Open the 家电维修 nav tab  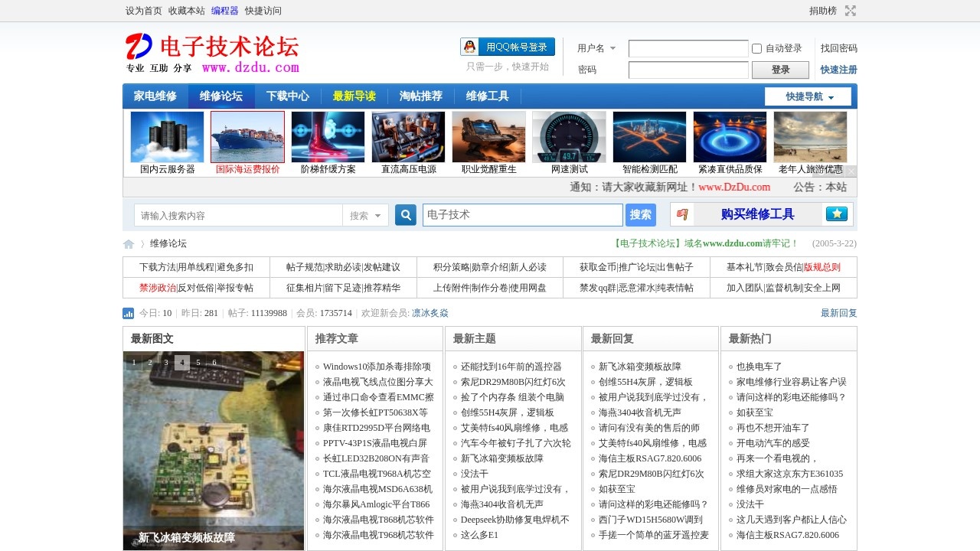click(155, 96)
